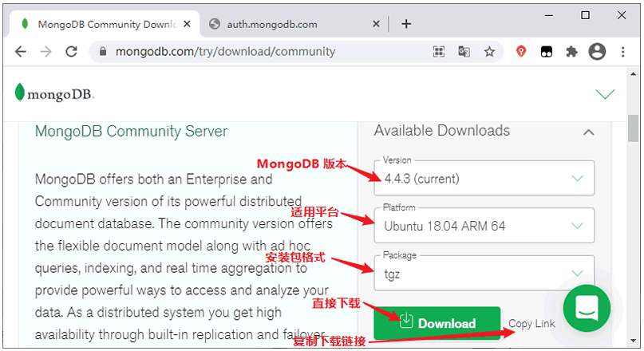Open the Package dropdown showing tgz
Image resolution: width=644 pixels, height=351 pixels.
(484, 274)
